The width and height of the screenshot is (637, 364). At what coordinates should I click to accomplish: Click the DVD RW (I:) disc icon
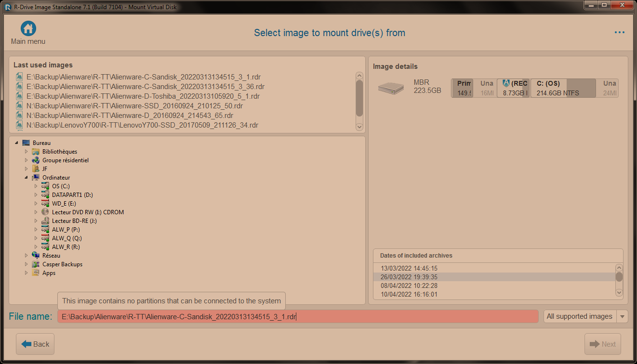tap(45, 212)
